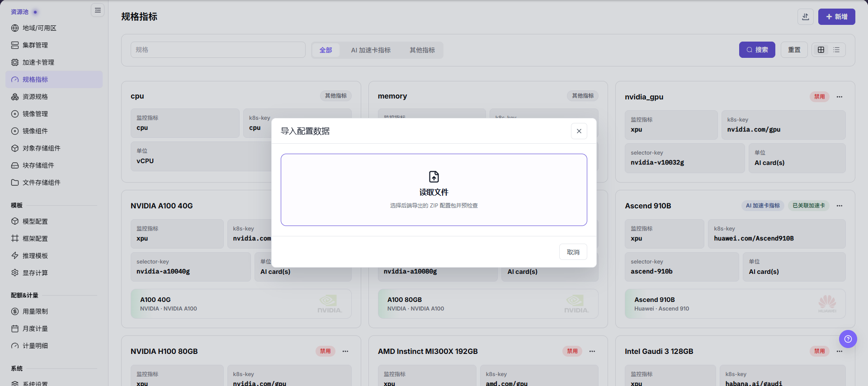
Task: Switch to grid card view
Action: 821,50
